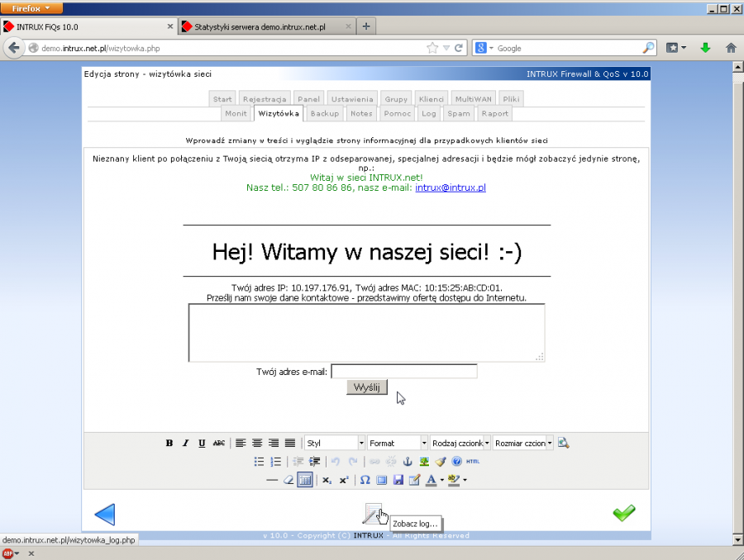Focus the Twój adres e-mail field

[x=403, y=372]
